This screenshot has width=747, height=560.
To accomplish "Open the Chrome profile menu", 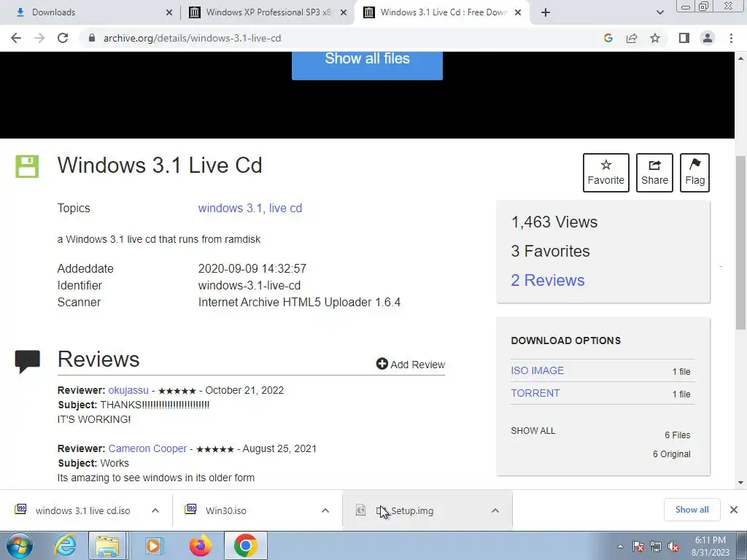I will (708, 38).
